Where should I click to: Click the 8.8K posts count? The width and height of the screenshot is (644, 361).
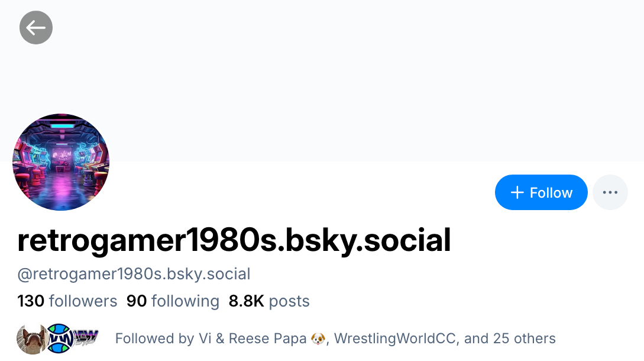pos(269,301)
